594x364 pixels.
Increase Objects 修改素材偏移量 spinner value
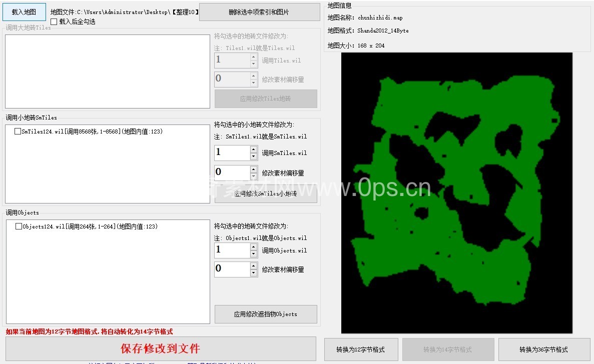[x=254, y=265]
